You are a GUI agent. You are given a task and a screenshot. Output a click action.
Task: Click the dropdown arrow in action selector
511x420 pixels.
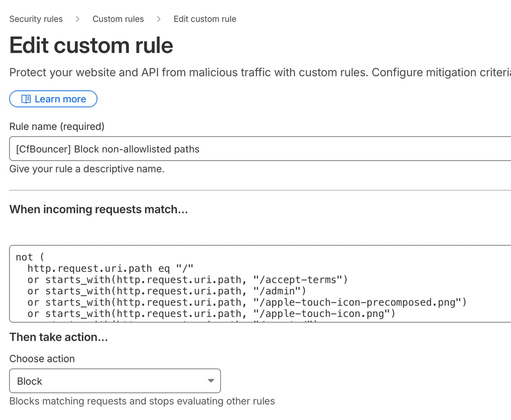(210, 381)
